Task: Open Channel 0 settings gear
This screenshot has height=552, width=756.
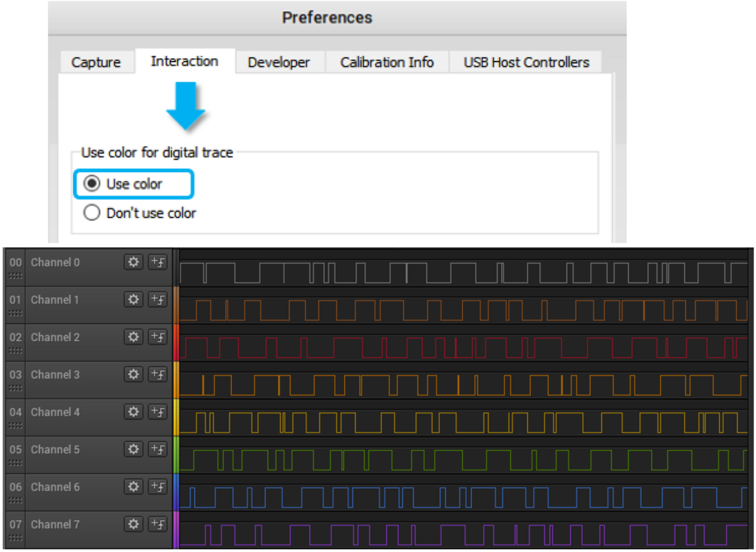Action: tap(133, 262)
